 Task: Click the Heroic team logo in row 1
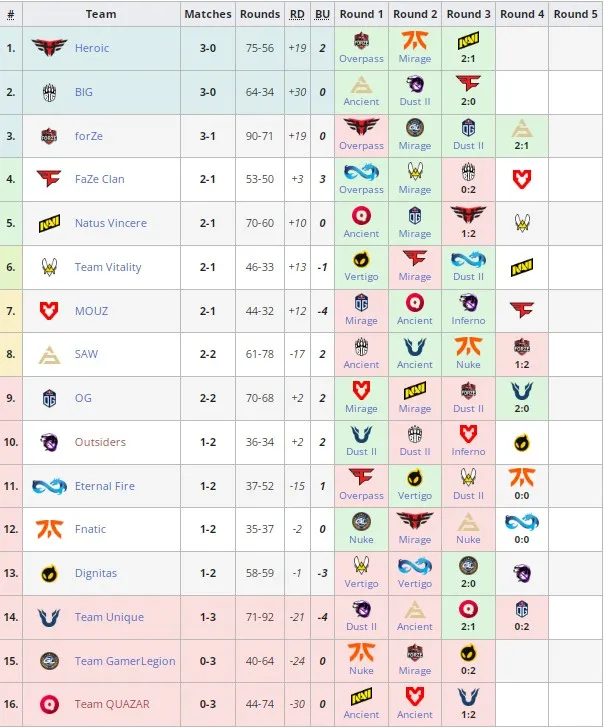49,48
